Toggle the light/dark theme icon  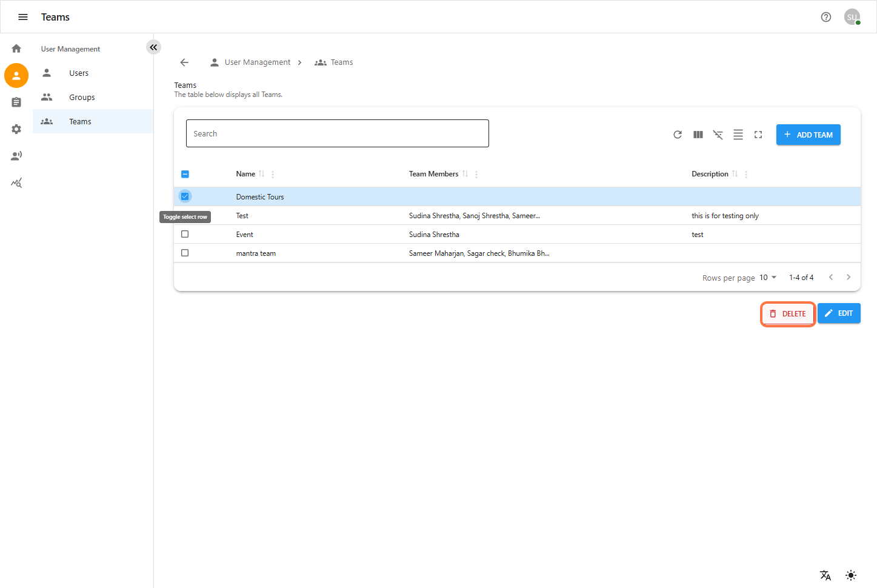(851, 575)
